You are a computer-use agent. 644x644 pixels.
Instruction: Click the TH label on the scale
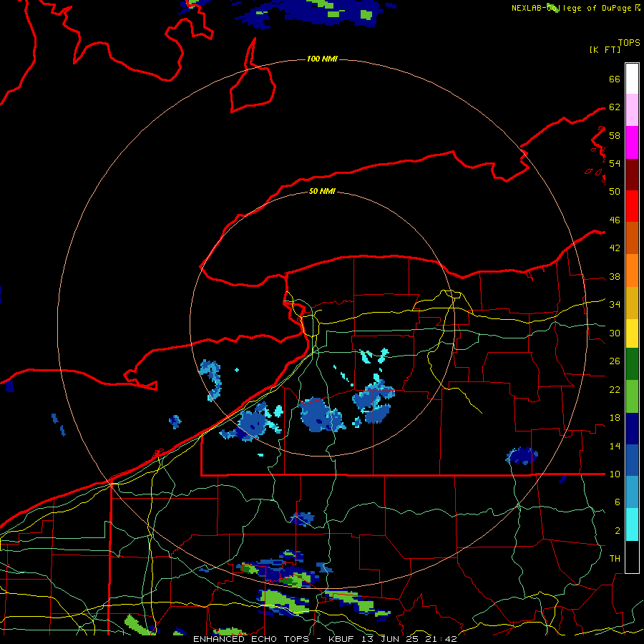pos(615,559)
